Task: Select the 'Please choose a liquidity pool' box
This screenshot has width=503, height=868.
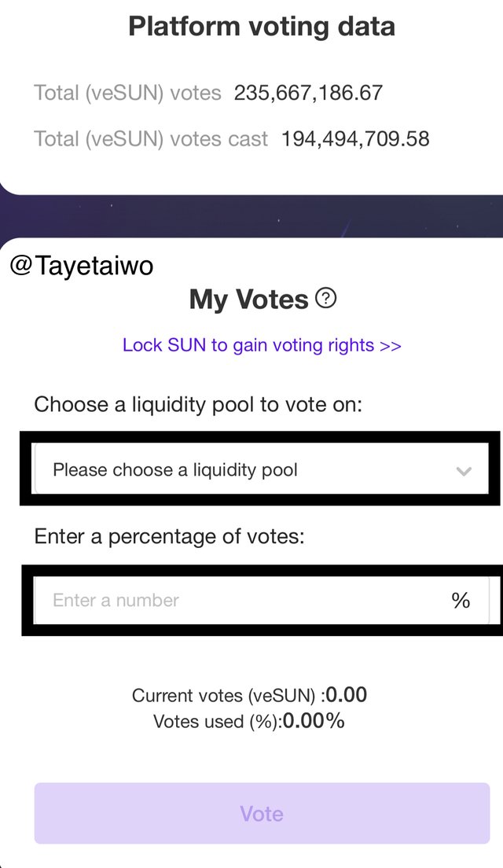Action: pyautogui.click(x=261, y=469)
